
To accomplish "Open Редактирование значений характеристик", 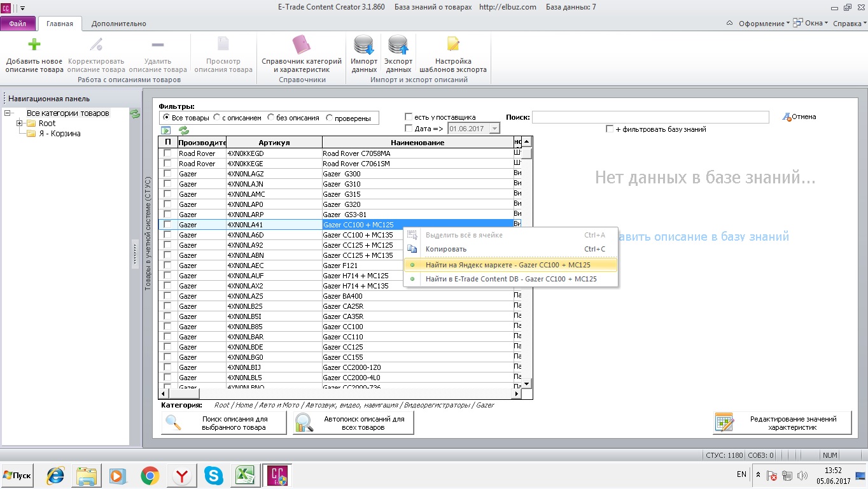I will 782,423.
